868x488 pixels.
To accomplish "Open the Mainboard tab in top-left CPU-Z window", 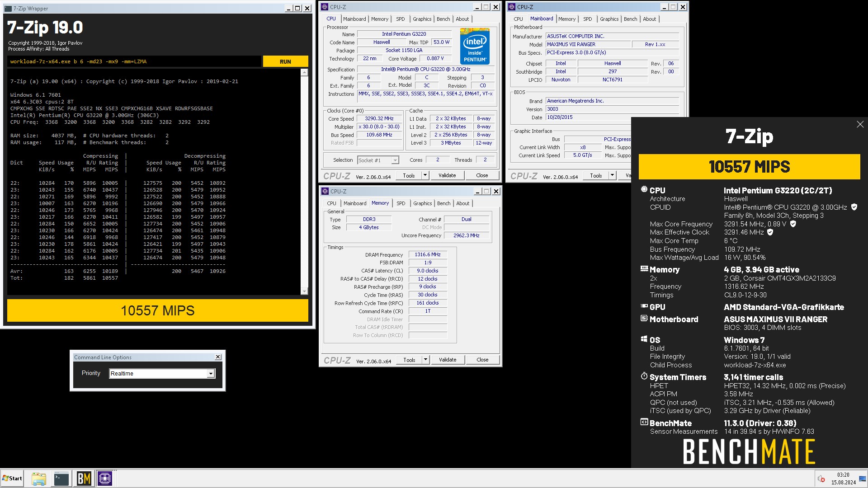I will click(x=354, y=19).
